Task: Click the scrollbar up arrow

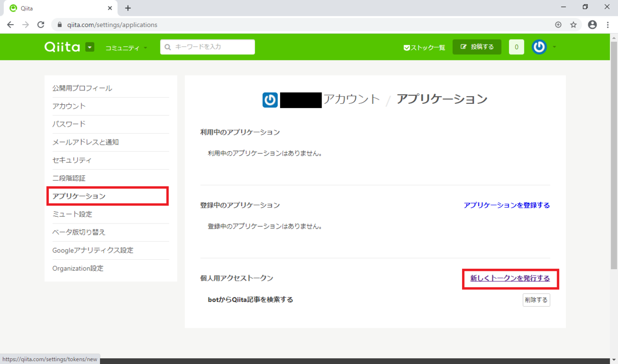Action: click(x=614, y=37)
